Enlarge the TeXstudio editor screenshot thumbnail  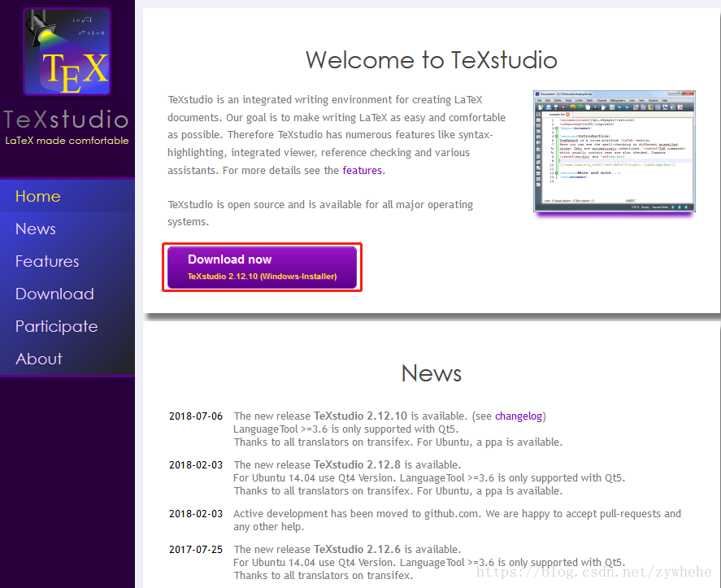[x=614, y=151]
